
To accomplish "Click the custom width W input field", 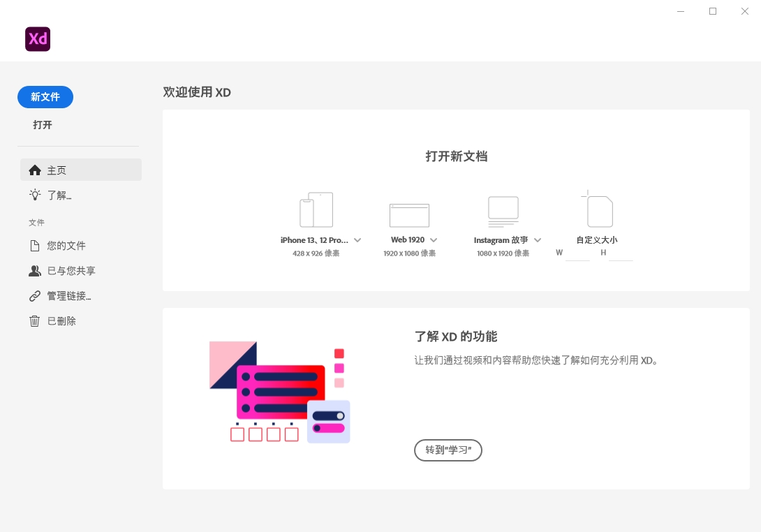I will click(577, 253).
